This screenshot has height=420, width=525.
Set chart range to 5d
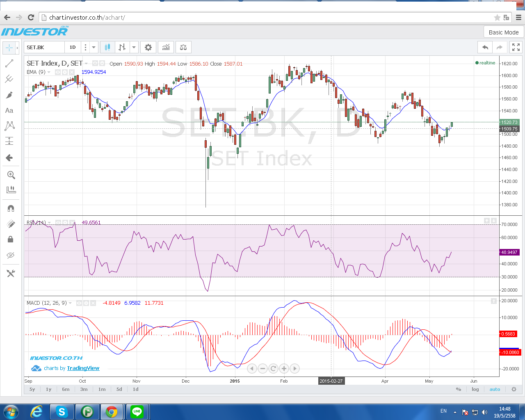tap(119, 389)
